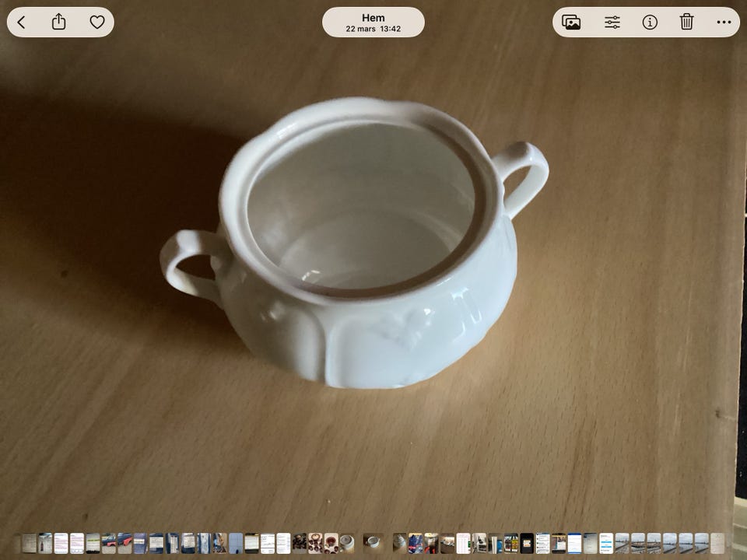
Task: Select the second thumbnail from the left
Action: (x=45, y=543)
